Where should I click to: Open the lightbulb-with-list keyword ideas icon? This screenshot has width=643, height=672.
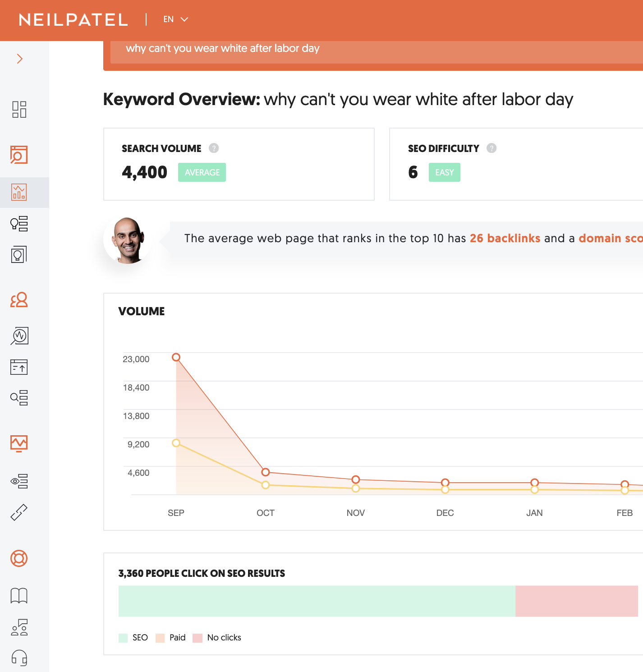(19, 224)
